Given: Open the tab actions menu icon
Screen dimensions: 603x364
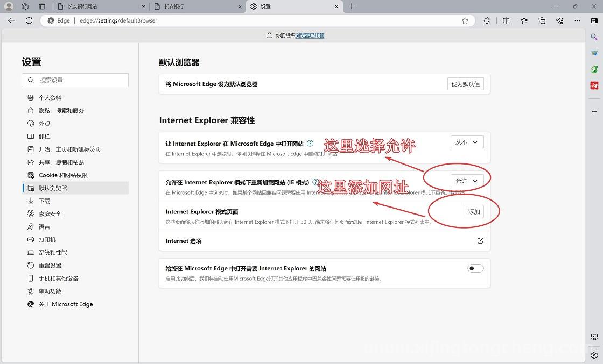Looking at the screenshot, I should tap(42, 6).
